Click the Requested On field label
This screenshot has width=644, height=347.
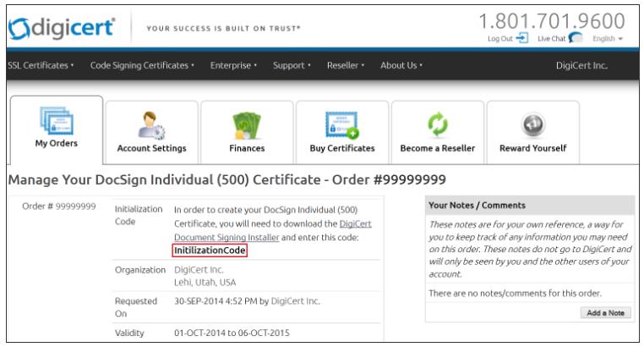pos(136,307)
